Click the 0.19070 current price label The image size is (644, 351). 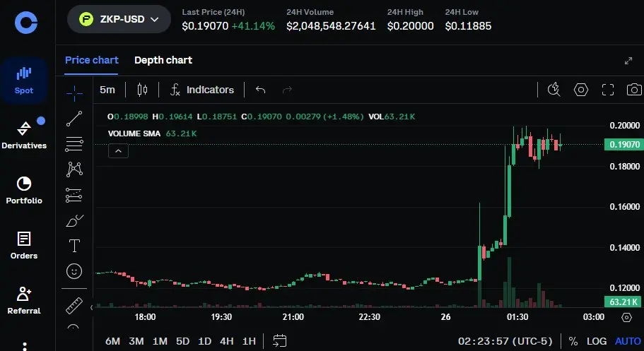tap(624, 145)
